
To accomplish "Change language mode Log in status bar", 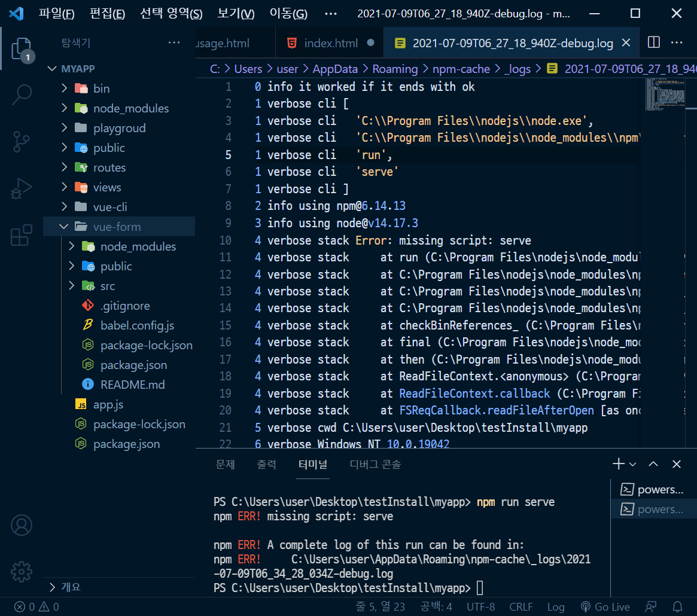I will pos(556,606).
